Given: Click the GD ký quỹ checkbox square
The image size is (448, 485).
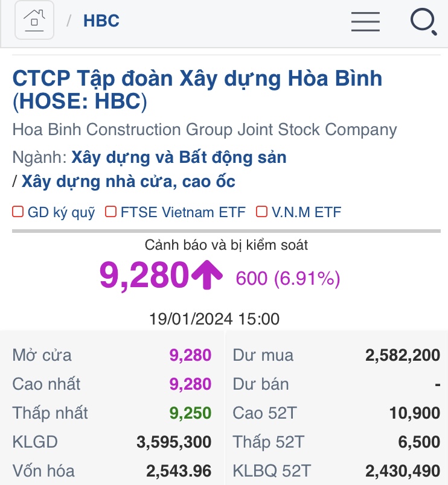Looking at the screenshot, I should [x=18, y=212].
